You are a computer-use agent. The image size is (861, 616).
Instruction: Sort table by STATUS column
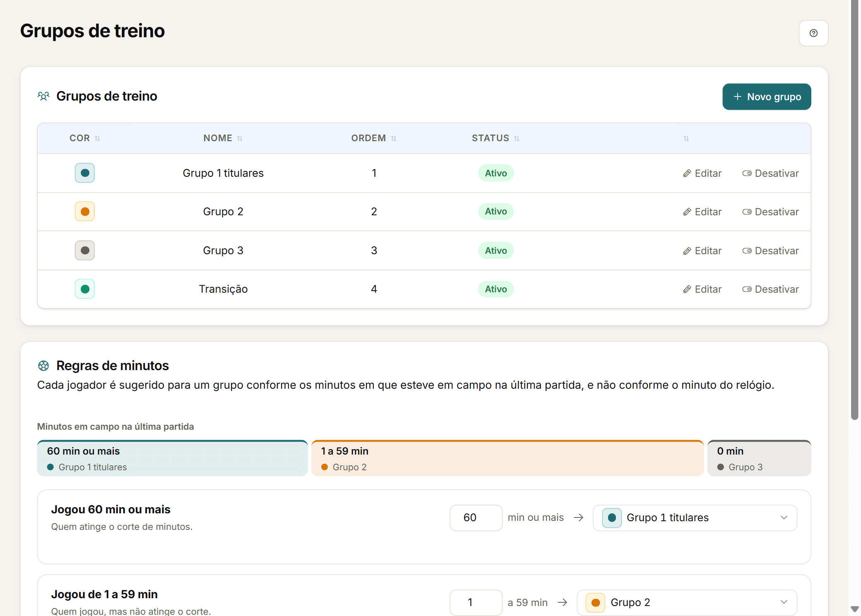click(495, 138)
